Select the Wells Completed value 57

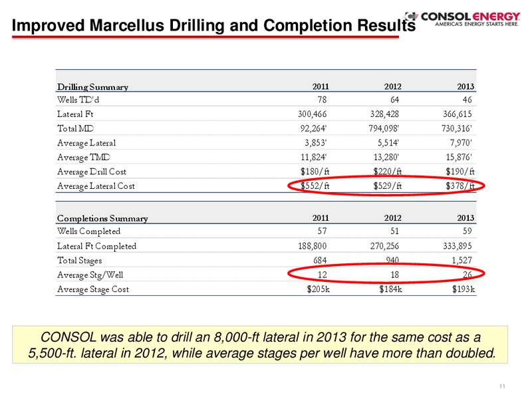pyautogui.click(x=322, y=231)
